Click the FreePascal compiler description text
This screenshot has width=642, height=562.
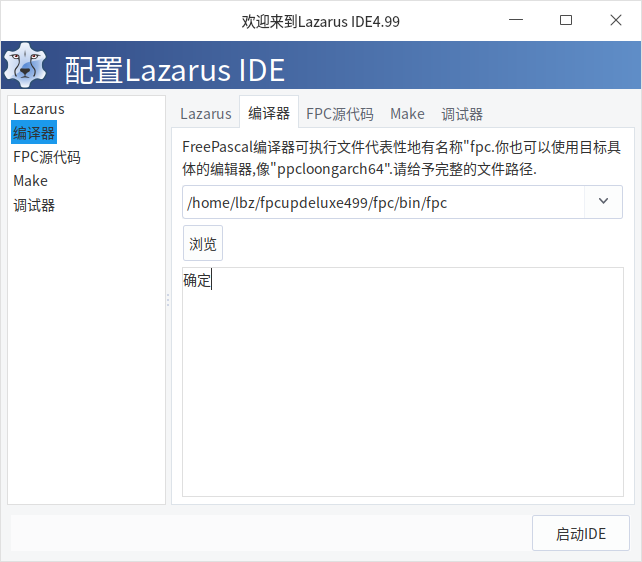click(x=401, y=158)
